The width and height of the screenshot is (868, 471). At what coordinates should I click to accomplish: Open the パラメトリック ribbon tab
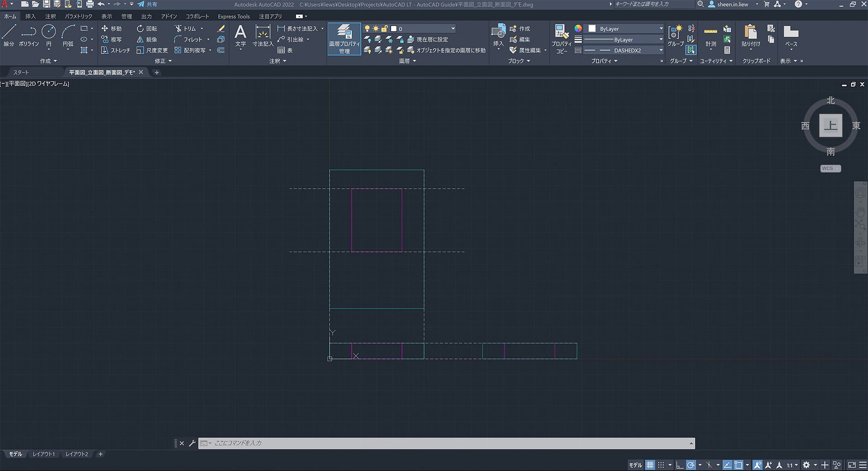tap(79, 16)
